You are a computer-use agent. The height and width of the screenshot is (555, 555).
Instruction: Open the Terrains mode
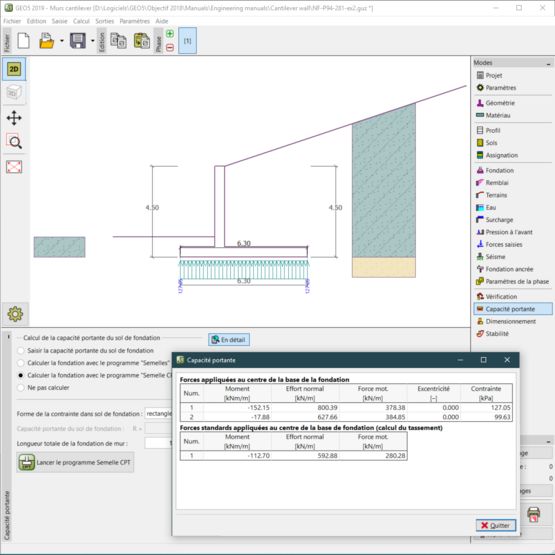click(x=496, y=195)
